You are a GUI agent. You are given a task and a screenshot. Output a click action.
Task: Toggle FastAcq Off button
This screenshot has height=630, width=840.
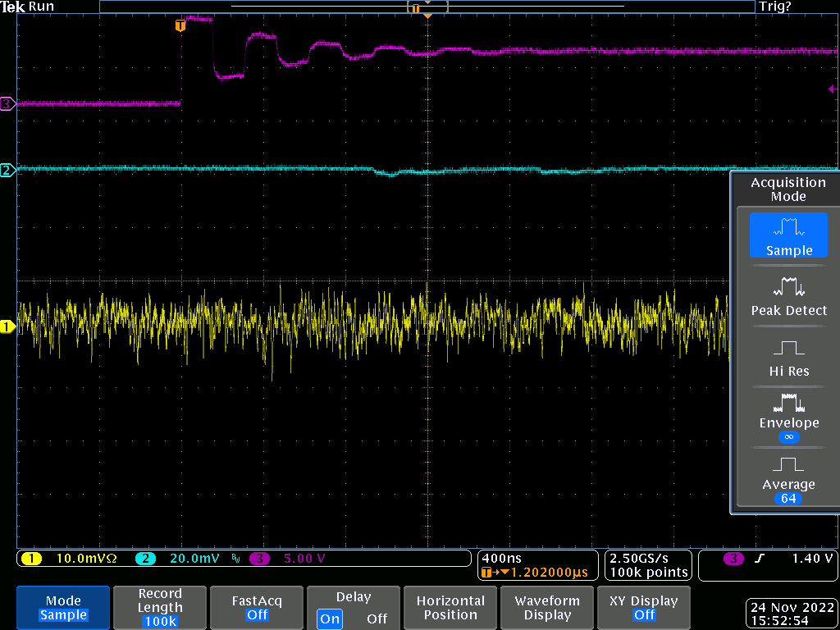[257, 607]
